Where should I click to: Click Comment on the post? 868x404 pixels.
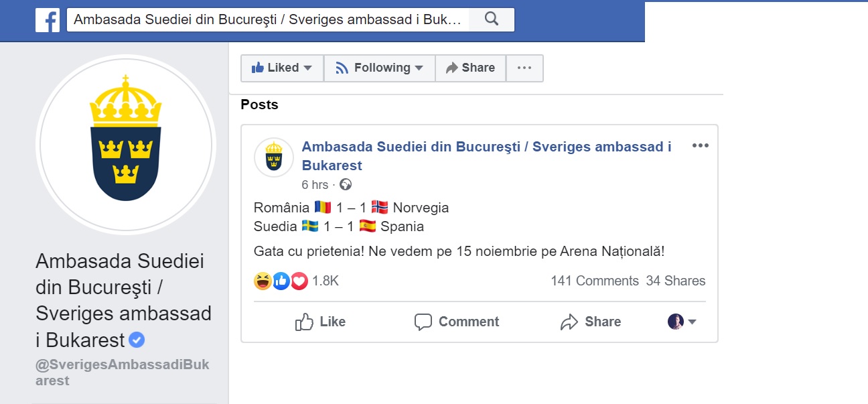456,322
